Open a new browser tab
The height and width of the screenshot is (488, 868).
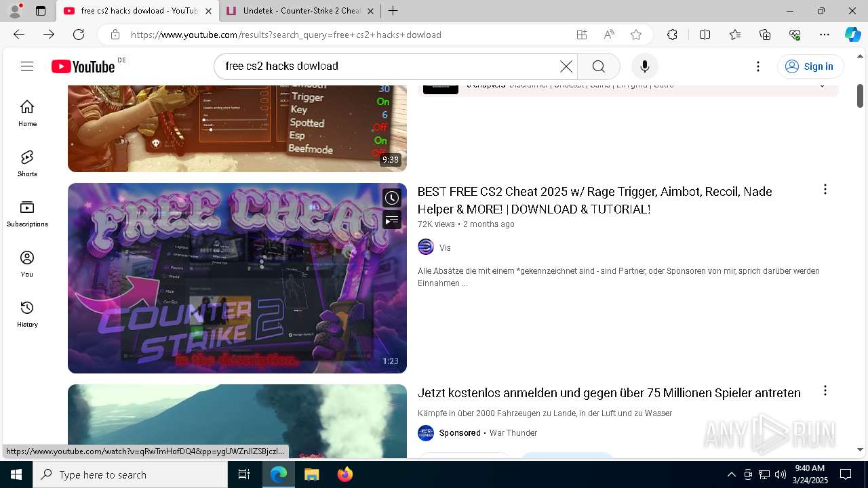pos(393,11)
